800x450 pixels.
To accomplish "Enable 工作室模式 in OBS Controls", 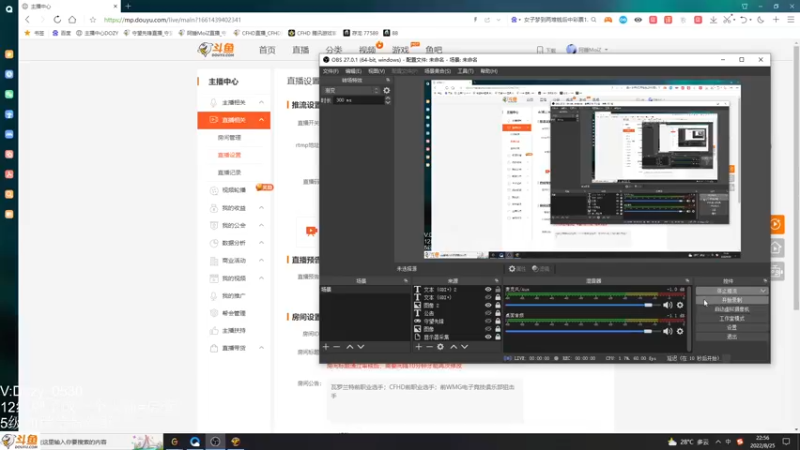I will (x=732, y=318).
